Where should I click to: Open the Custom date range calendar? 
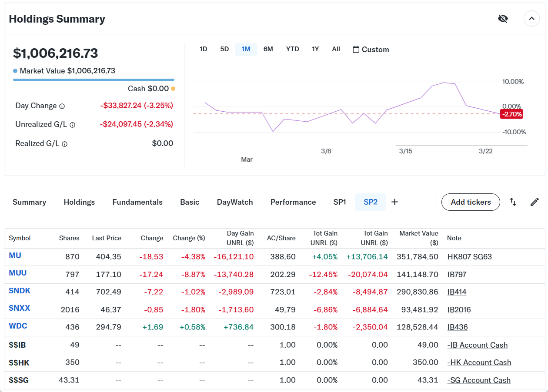coord(371,50)
